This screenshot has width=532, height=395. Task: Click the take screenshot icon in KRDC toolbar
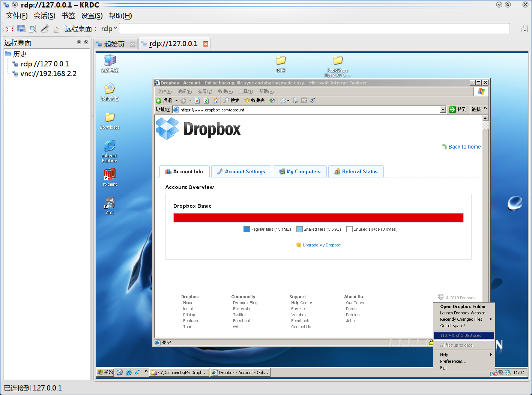[x=21, y=29]
